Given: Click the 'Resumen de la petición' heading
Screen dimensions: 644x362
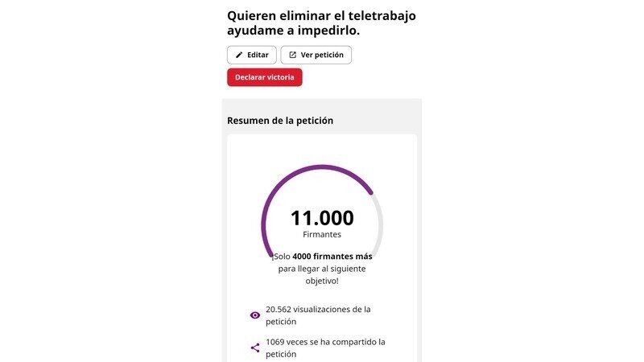Looking at the screenshot, I should coord(280,121).
